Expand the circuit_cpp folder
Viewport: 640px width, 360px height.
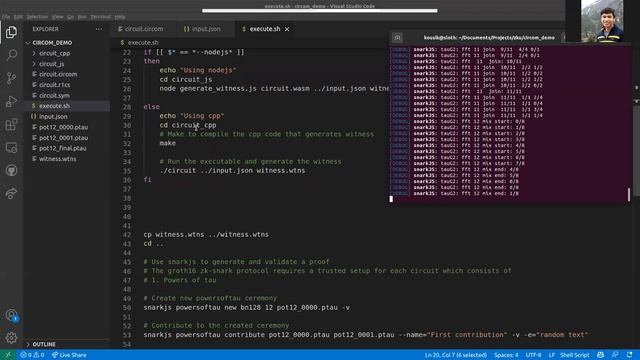55,53
